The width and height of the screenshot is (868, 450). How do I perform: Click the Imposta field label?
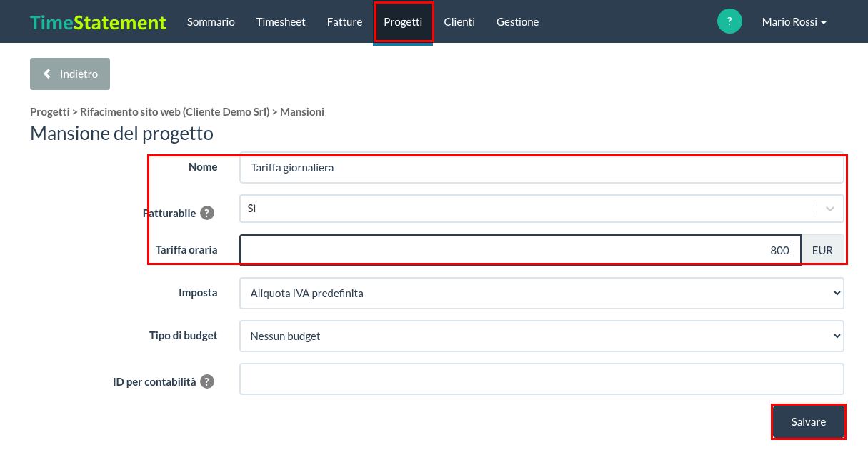pyautogui.click(x=198, y=292)
